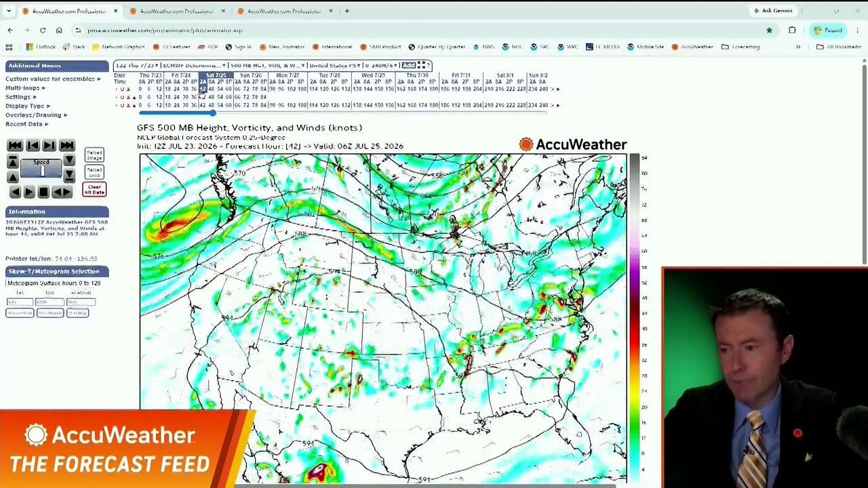Image resolution: width=868 pixels, height=488 pixels.
Task: Click the Lat input field
Action: 20,302
